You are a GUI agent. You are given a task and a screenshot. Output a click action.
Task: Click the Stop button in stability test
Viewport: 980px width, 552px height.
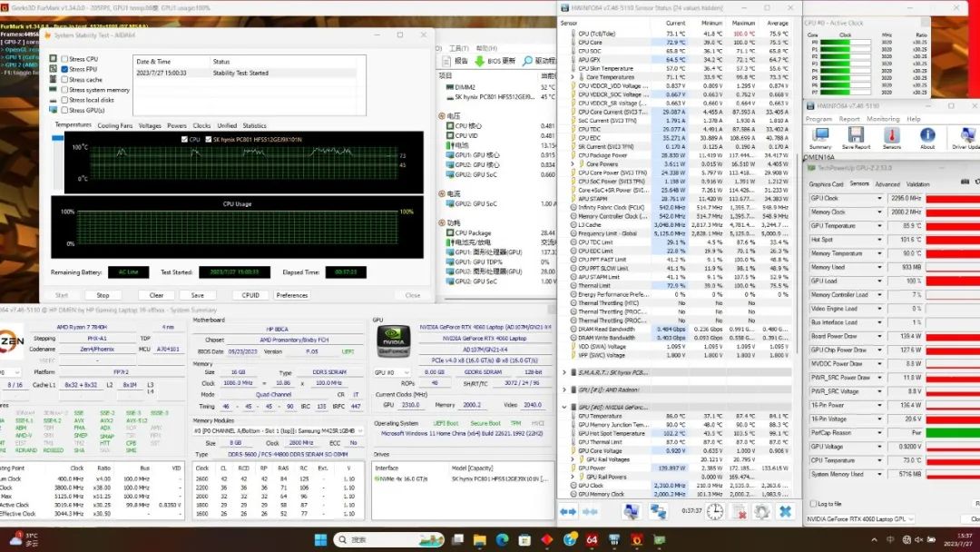[x=103, y=295]
